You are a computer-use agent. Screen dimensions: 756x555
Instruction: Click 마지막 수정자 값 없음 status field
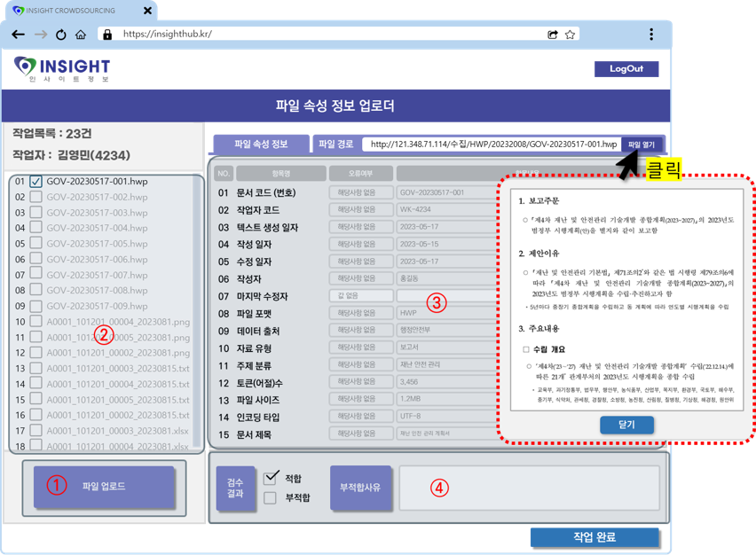[360, 296]
